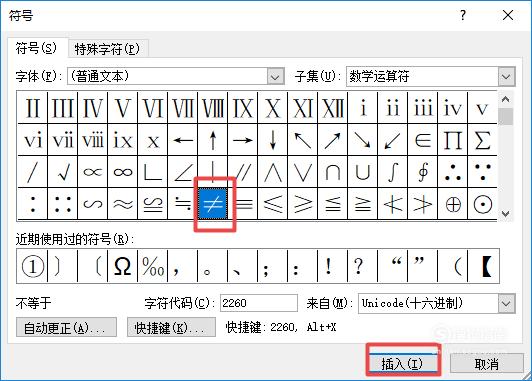The width and height of the screenshot is (532, 381).
Task: Close the 符号 dialog window
Action: click(508, 15)
